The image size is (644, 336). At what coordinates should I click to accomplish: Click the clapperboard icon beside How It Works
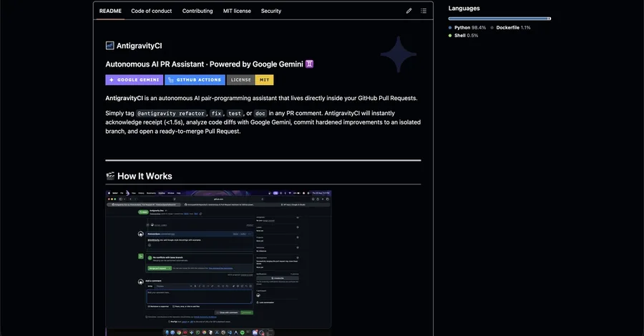(x=110, y=176)
